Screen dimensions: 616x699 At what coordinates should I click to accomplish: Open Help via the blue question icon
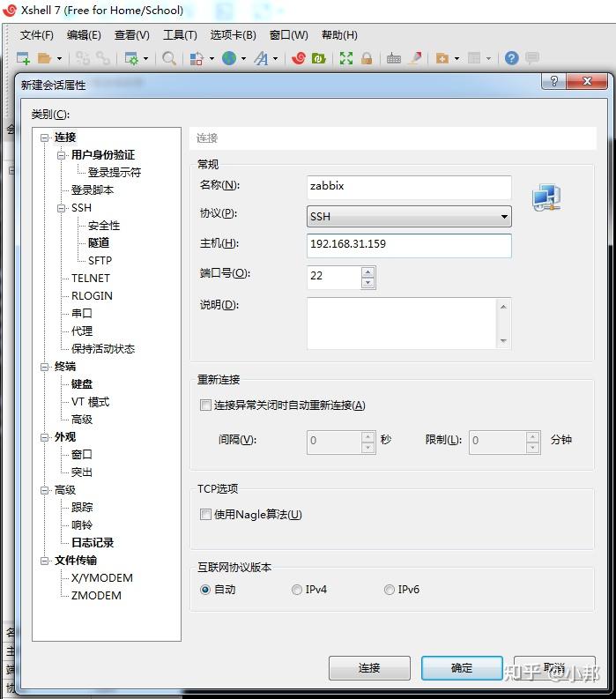coord(512,58)
